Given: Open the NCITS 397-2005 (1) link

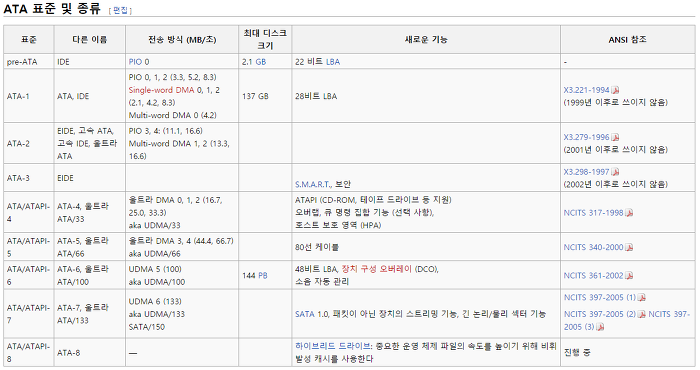Looking at the screenshot, I should (600, 298).
